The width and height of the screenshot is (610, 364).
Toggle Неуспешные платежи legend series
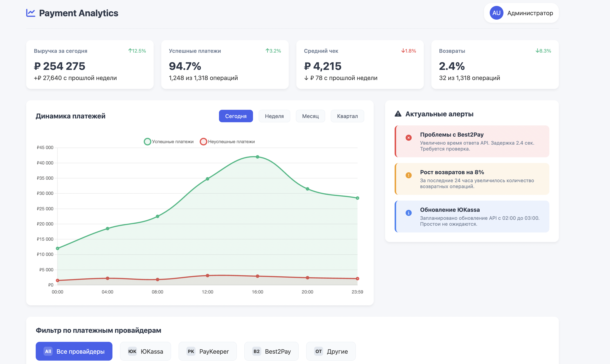pyautogui.click(x=227, y=141)
